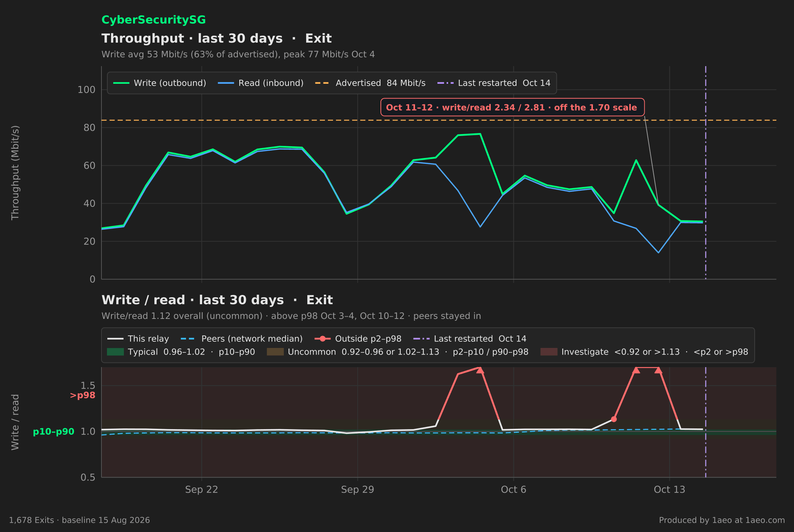Click the green 'p10–p90' axis marker
Image resolution: width=794 pixels, height=532 pixels.
tap(54, 432)
